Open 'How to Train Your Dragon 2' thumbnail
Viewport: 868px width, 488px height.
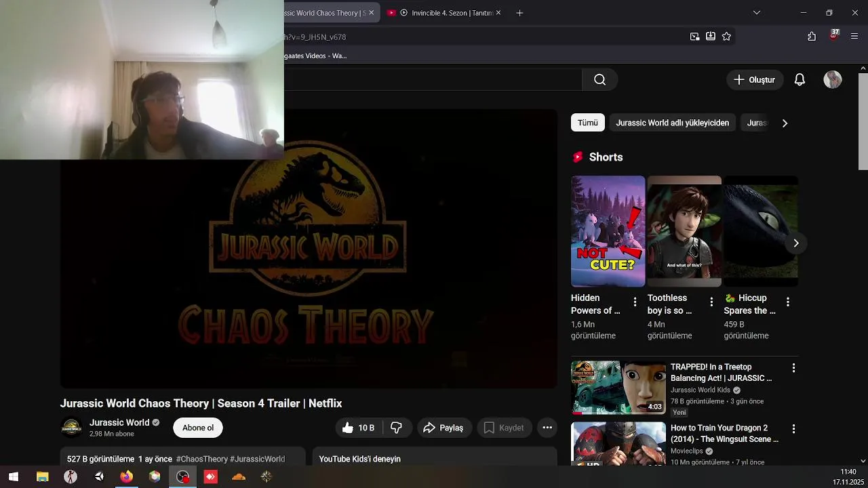618,444
